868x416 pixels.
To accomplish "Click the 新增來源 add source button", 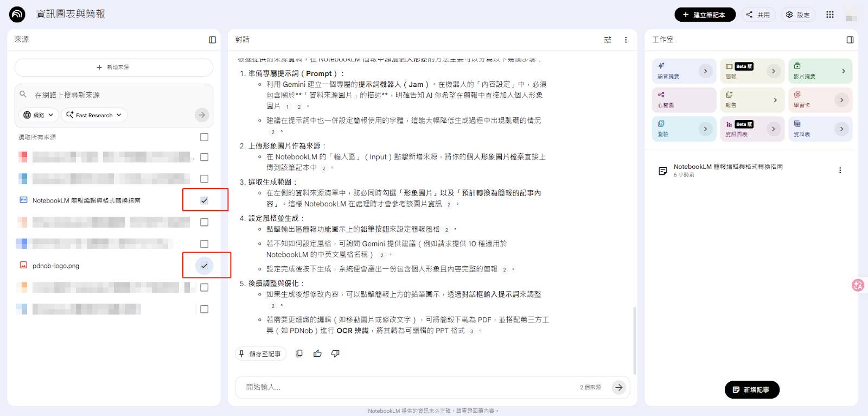I will coord(114,67).
